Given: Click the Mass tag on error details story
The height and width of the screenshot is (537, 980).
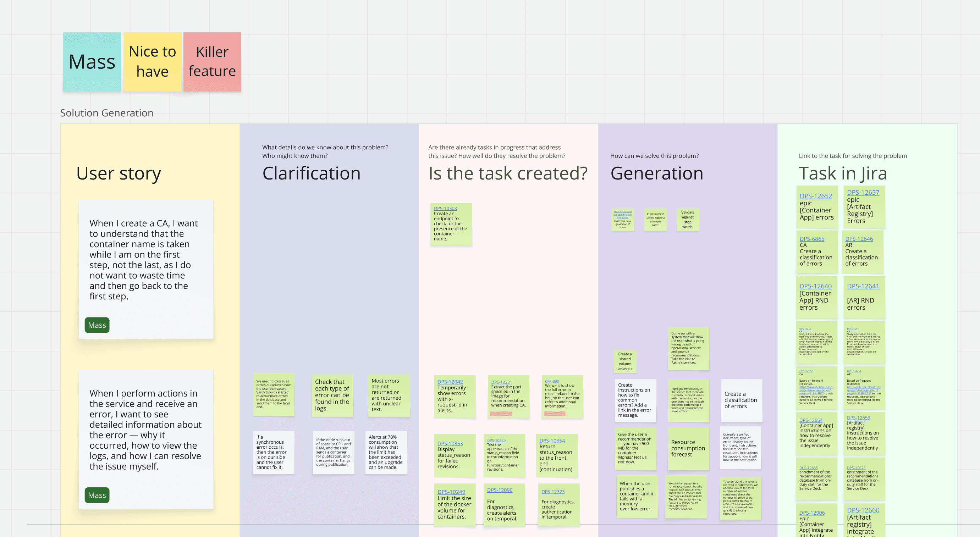Looking at the screenshot, I should pos(97,495).
